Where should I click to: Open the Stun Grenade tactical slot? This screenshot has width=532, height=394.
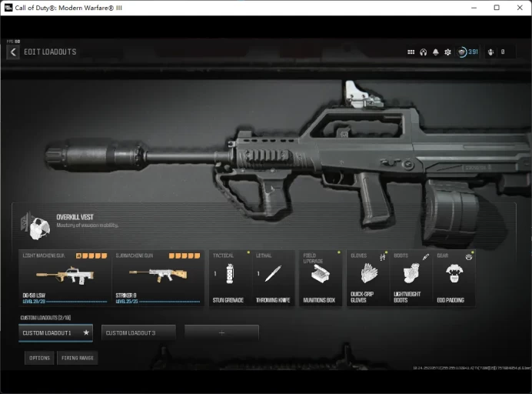(x=231, y=278)
